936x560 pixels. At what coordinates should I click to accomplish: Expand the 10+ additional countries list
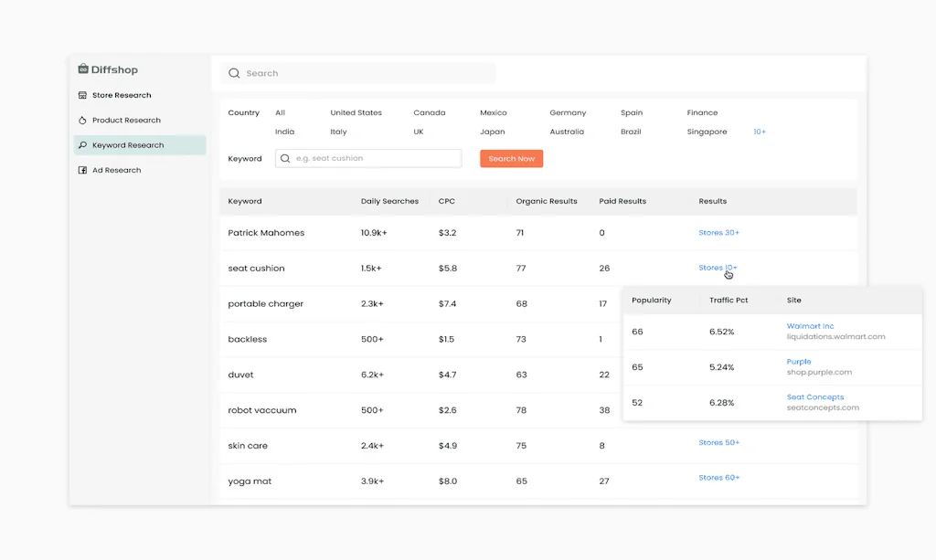(760, 131)
